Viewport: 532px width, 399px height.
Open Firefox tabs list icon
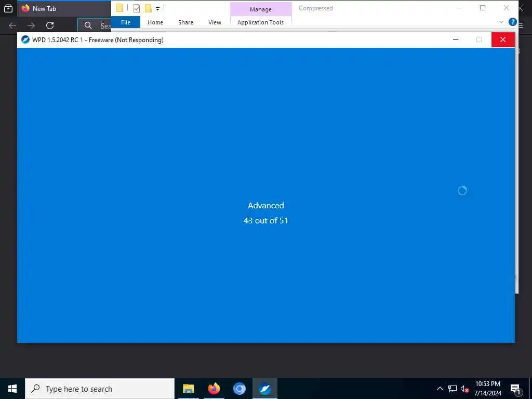pos(8,8)
